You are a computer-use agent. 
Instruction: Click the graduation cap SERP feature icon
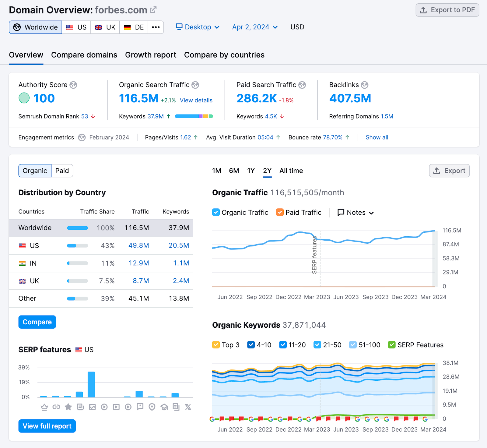tap(164, 407)
